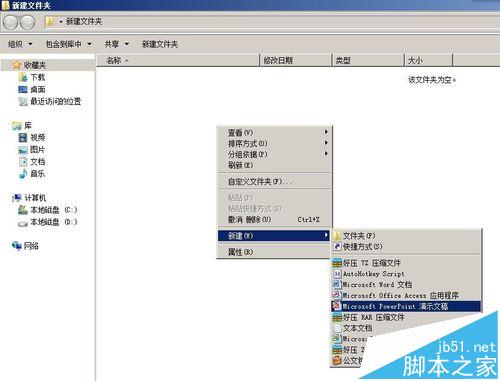Click the 新建文件夹 toolbar button

point(160,44)
